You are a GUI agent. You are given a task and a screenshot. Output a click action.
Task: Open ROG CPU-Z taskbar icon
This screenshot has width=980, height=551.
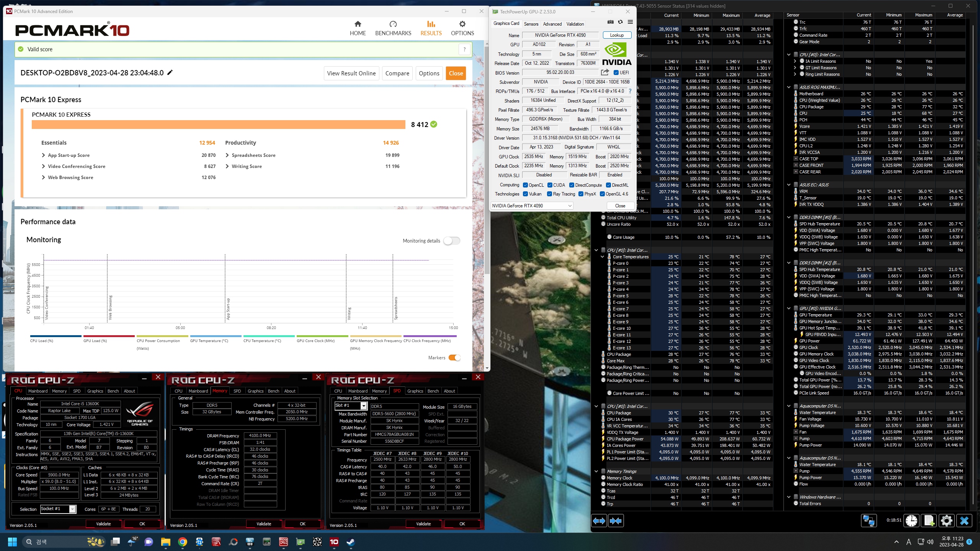(283, 542)
